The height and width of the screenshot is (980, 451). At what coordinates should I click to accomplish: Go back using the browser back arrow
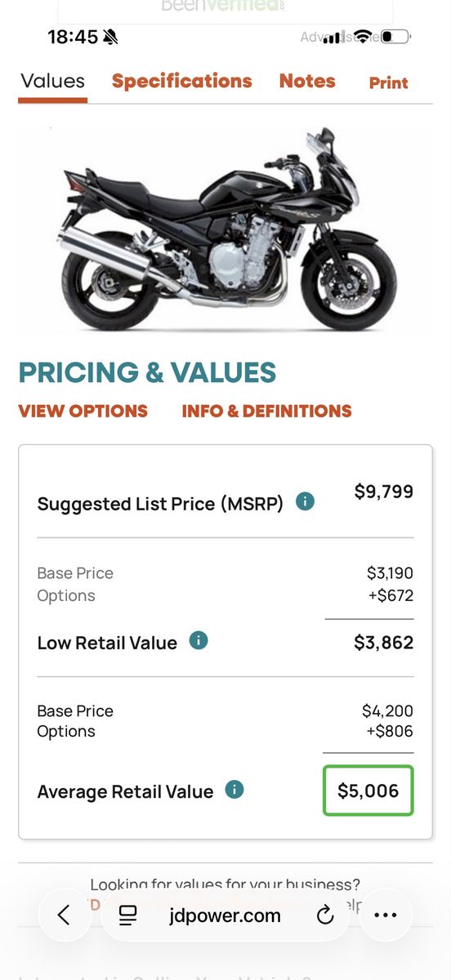click(65, 915)
